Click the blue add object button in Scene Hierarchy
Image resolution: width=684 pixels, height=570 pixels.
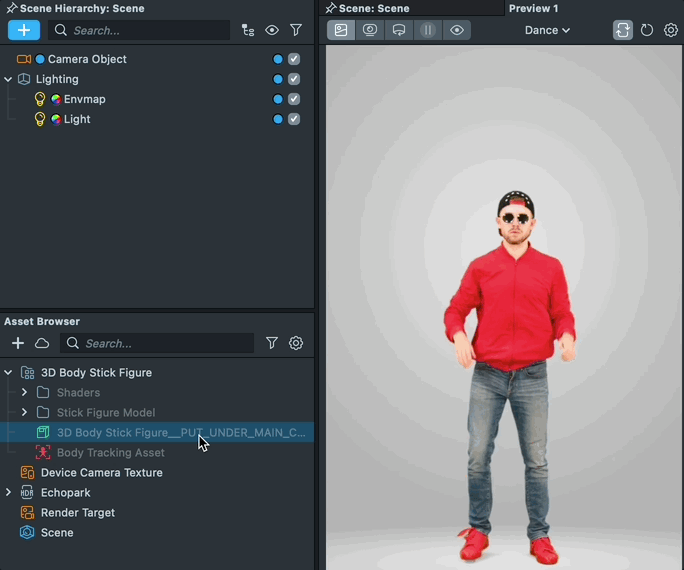(x=24, y=30)
